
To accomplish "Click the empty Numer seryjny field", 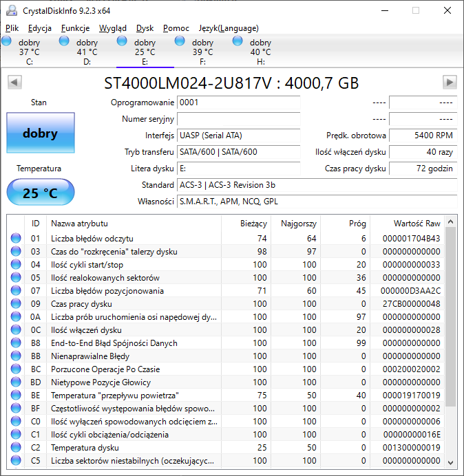I will [238, 119].
